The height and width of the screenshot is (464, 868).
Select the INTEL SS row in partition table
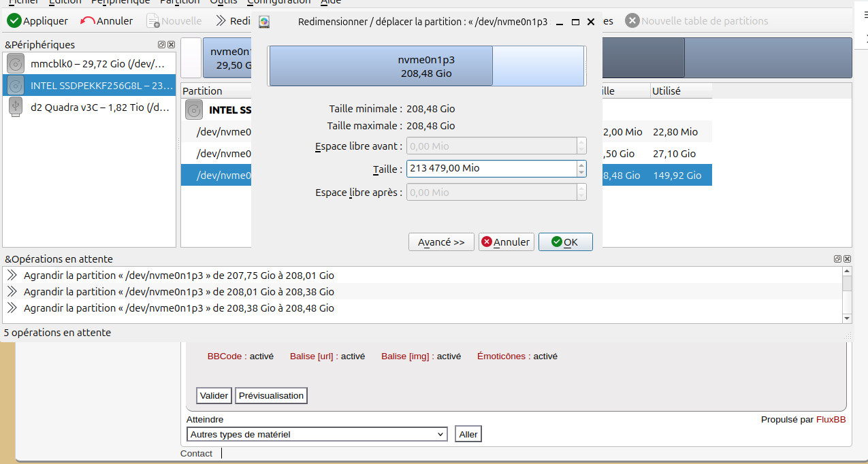pyautogui.click(x=216, y=110)
